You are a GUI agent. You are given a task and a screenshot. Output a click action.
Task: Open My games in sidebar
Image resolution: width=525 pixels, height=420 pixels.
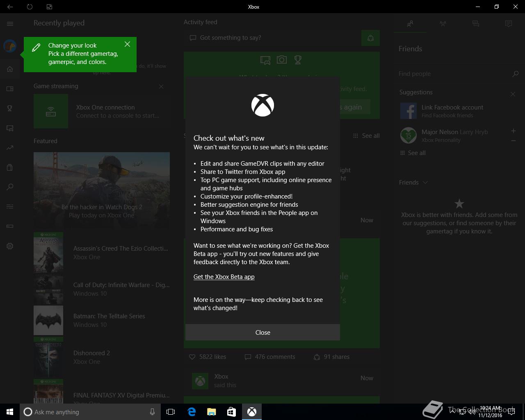coord(10,89)
